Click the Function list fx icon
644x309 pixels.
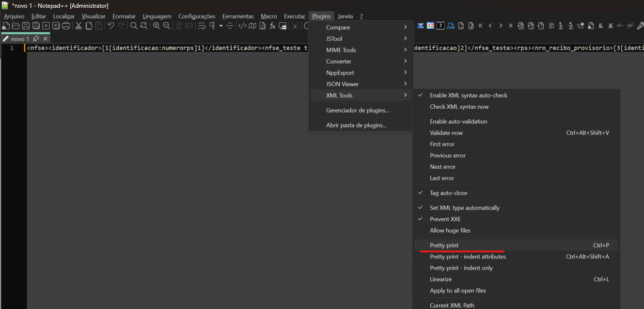[x=273, y=26]
